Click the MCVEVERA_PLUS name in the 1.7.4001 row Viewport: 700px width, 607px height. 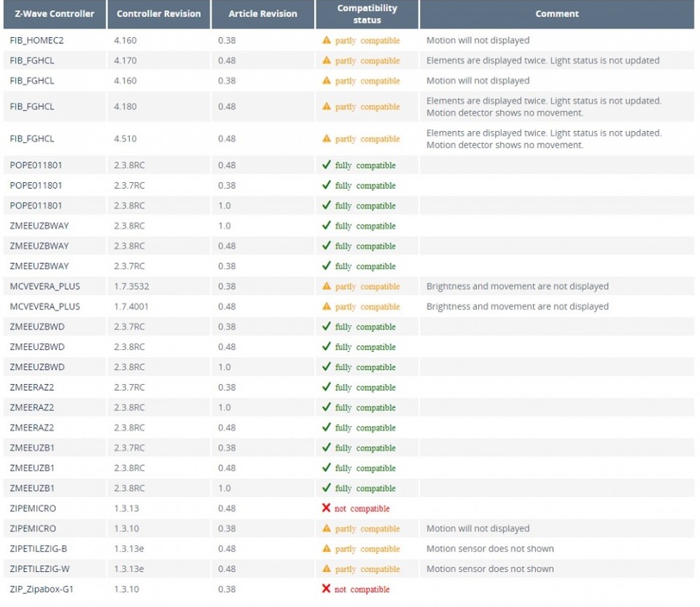point(44,306)
